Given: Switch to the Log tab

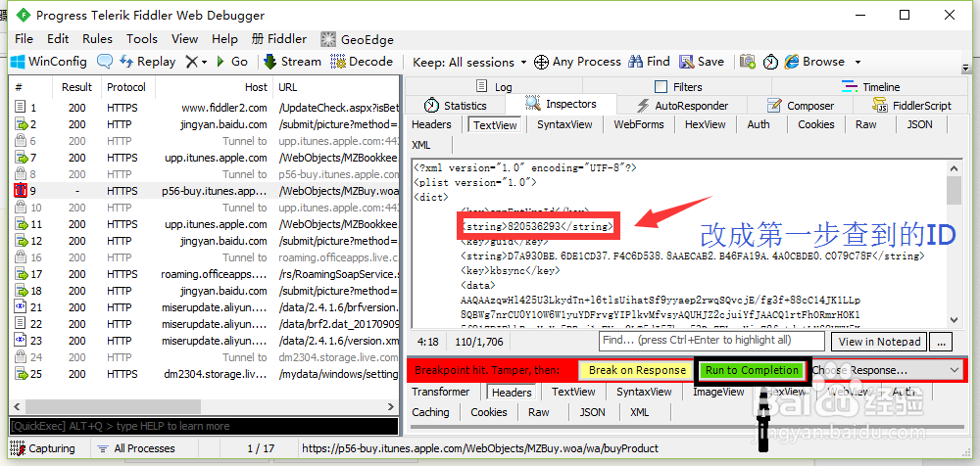Looking at the screenshot, I should point(494,86).
